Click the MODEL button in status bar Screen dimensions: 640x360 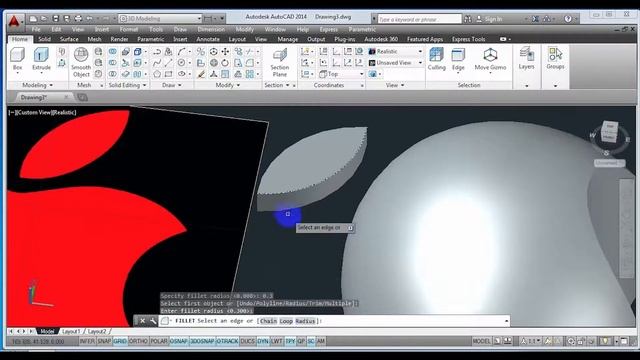(481, 341)
